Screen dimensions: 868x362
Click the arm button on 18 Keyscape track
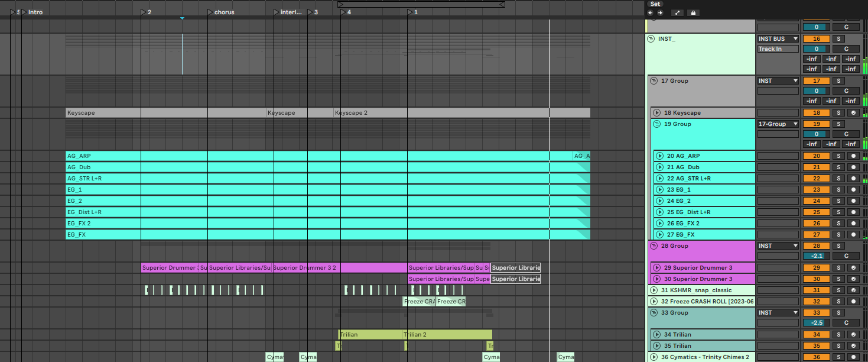click(853, 113)
